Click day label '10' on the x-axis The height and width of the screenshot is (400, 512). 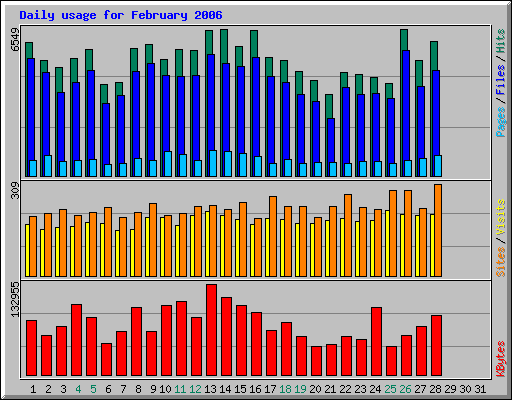[165, 389]
